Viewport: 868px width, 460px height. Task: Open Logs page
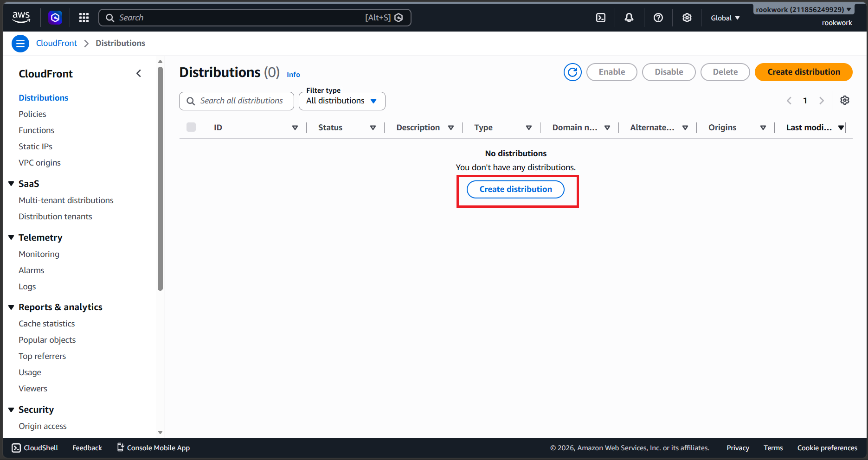coord(27,287)
